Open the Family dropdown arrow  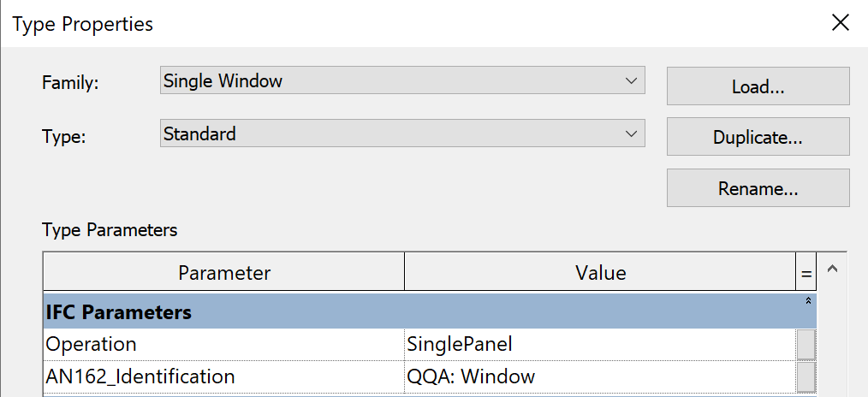[x=631, y=80]
